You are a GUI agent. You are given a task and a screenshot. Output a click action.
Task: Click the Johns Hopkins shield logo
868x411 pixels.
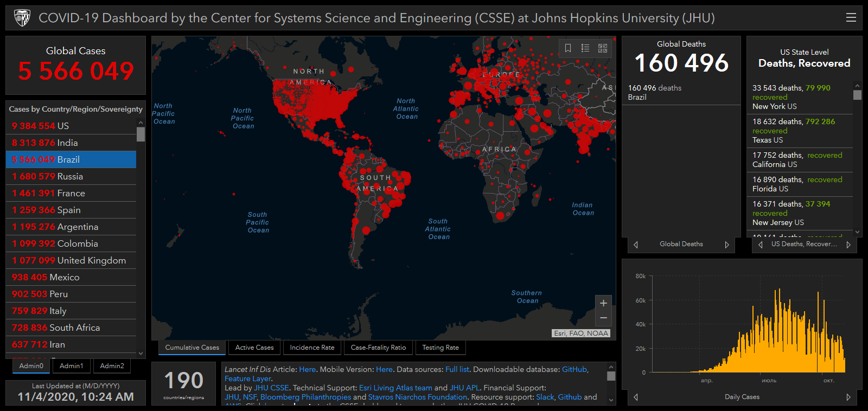coord(22,18)
